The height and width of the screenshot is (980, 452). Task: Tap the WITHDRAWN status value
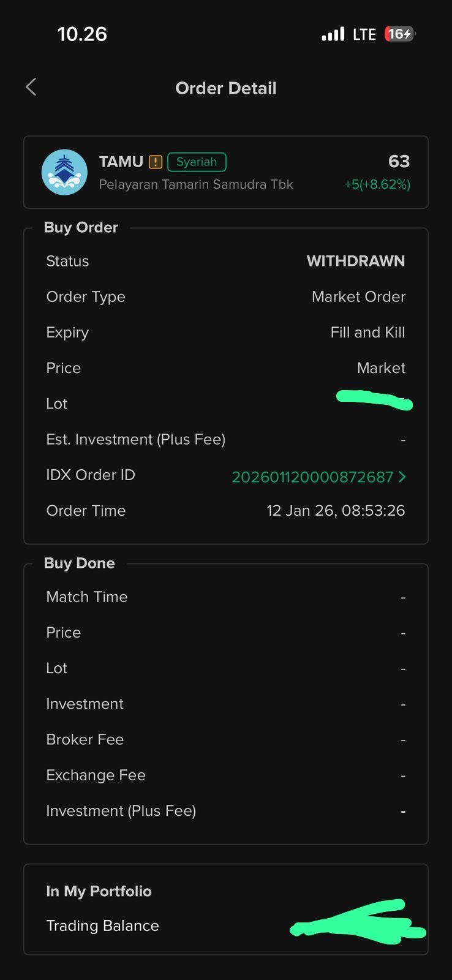(355, 261)
